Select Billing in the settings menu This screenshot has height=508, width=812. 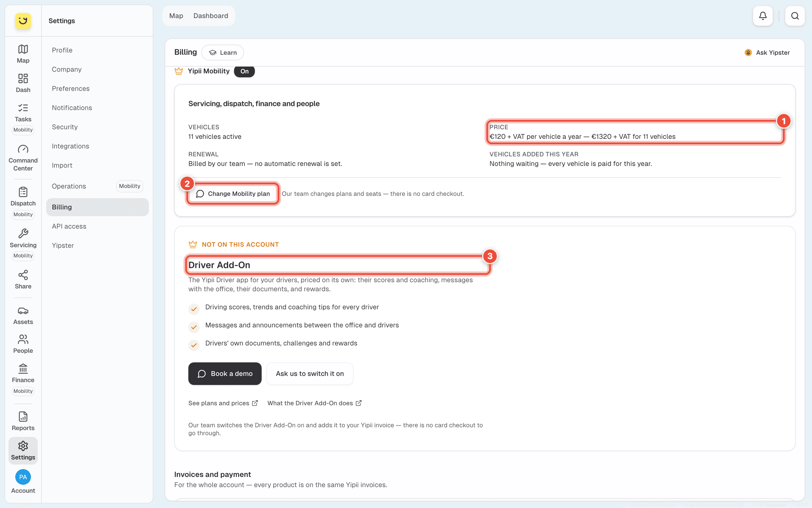click(97, 207)
